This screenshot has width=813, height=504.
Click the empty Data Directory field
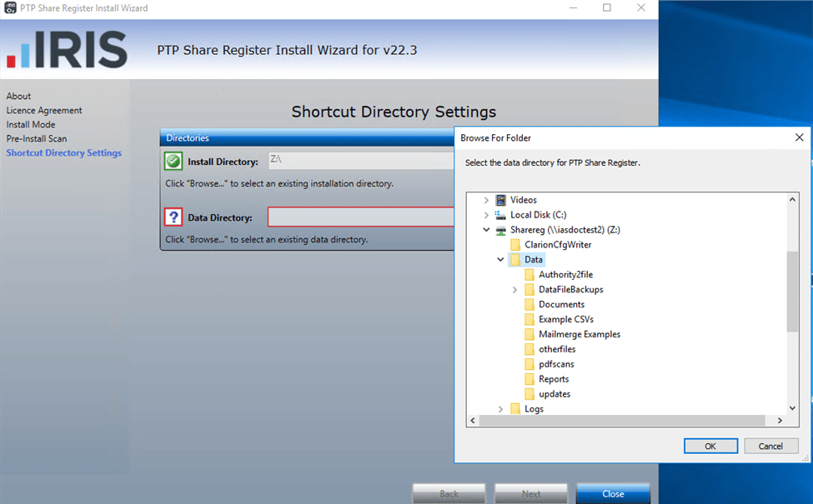(x=361, y=217)
